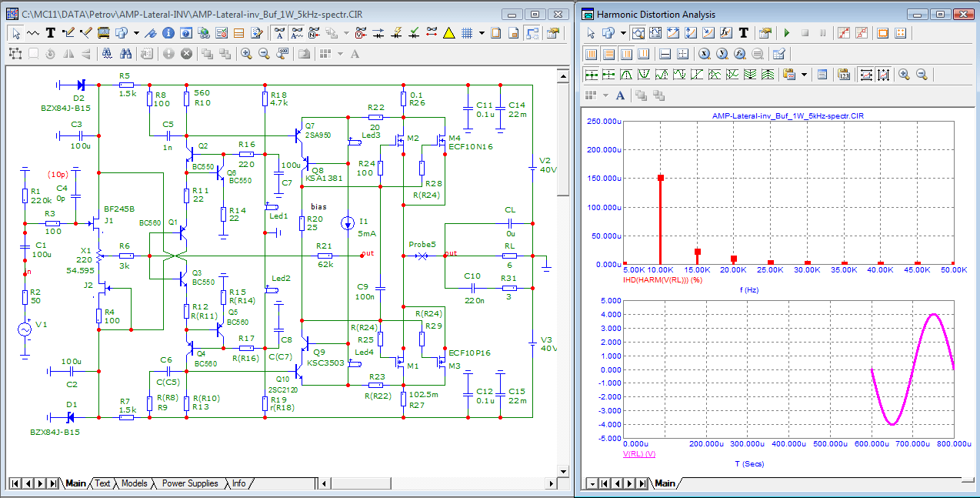Click the Y go-to button in analysis toolbar
This screenshot has width=980, height=498.
coord(722,53)
